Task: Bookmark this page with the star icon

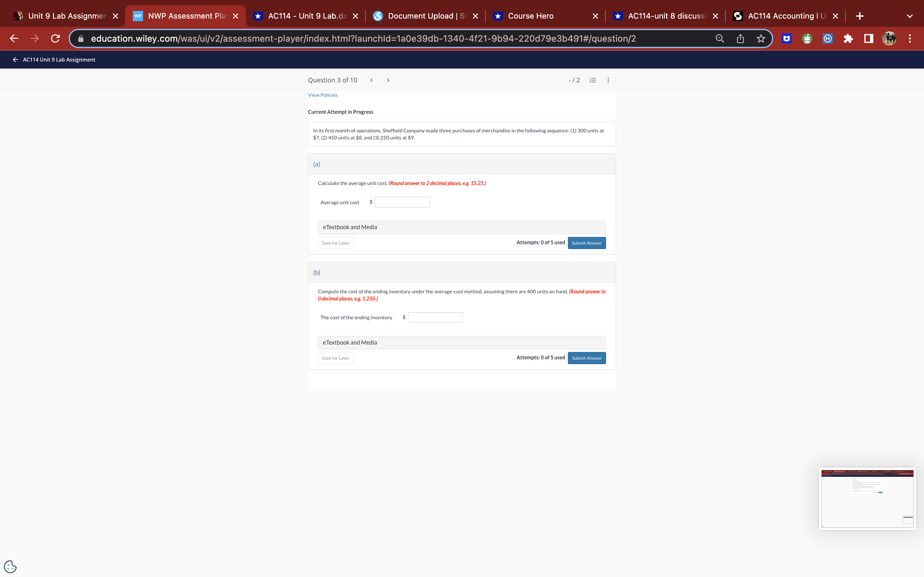Action: 761,38
